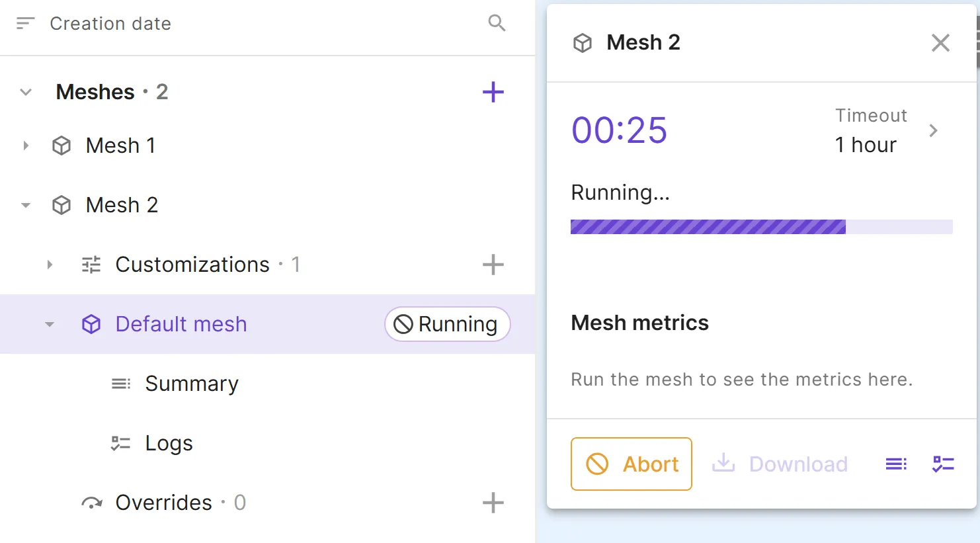Click the Logs checklist icon
This screenshot has height=543, width=980.
tap(120, 443)
